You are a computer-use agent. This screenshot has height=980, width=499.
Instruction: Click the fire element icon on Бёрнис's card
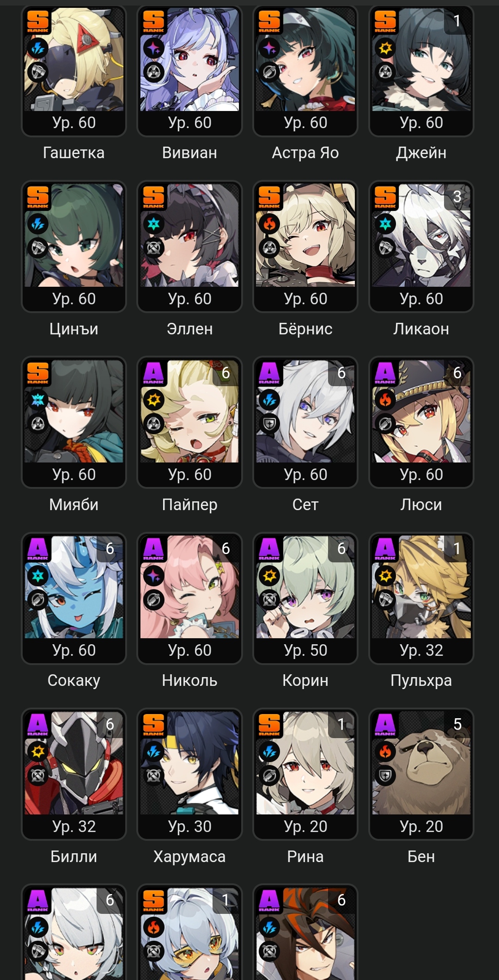[269, 224]
